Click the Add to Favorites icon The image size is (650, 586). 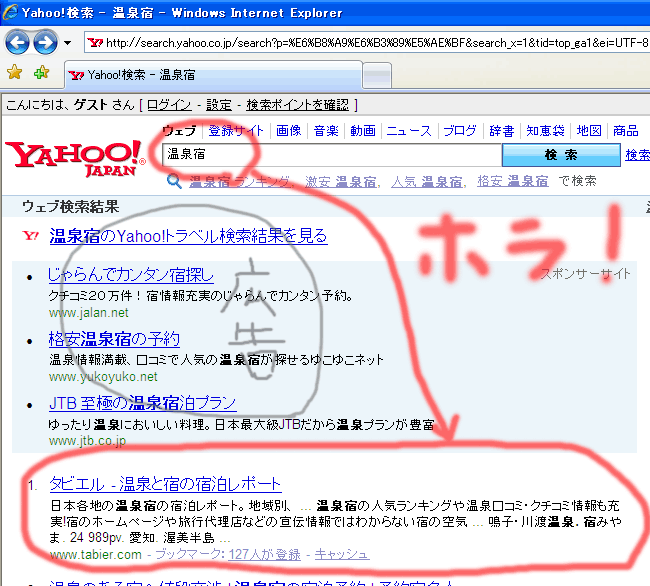[x=40, y=73]
